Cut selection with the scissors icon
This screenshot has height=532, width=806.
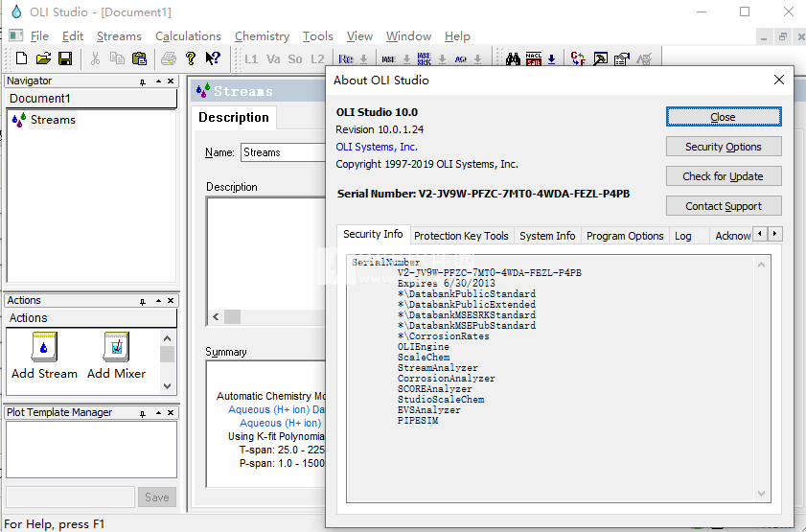pyautogui.click(x=95, y=58)
